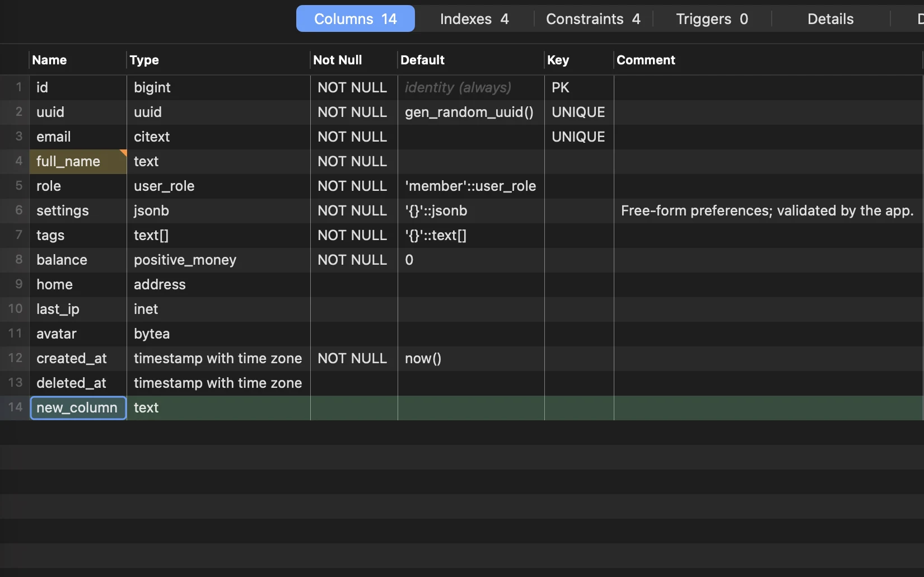
Task: Click NOT NULL cell in full_name row
Action: click(x=354, y=161)
